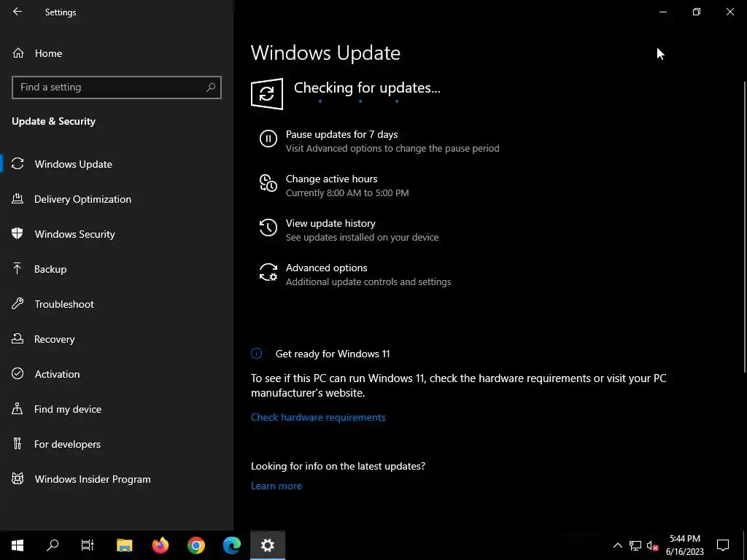Launch File Explorer from taskbar
The width and height of the screenshot is (747, 560).
point(124,545)
